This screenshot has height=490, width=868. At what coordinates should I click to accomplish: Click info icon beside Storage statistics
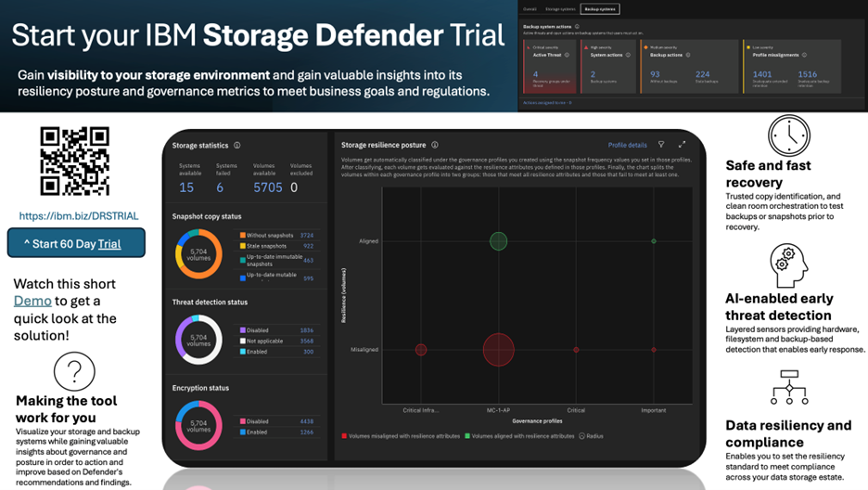pos(236,145)
